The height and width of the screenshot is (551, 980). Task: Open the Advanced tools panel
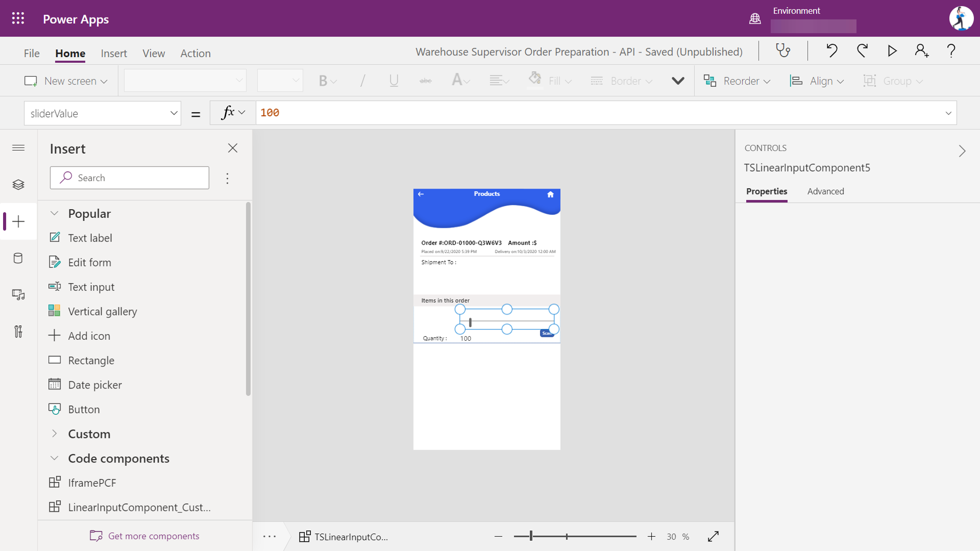pos(19,332)
